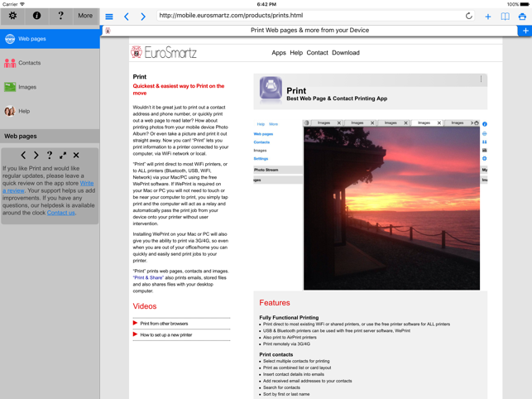532x399 pixels.
Task: Click previous arrow in help panel
Action: [x=23, y=155]
